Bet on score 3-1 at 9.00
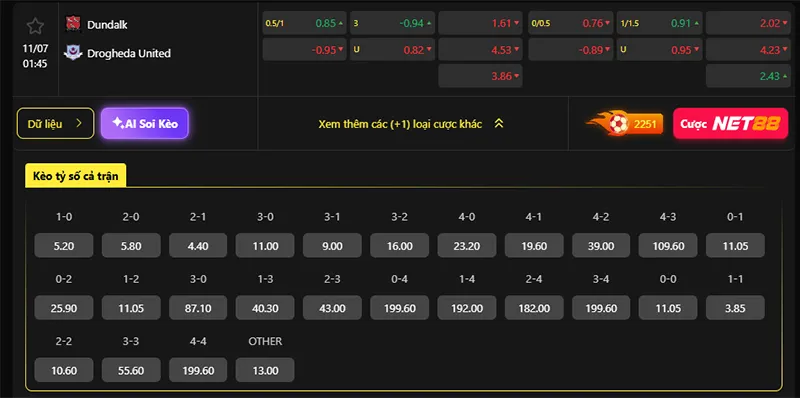 coord(332,245)
